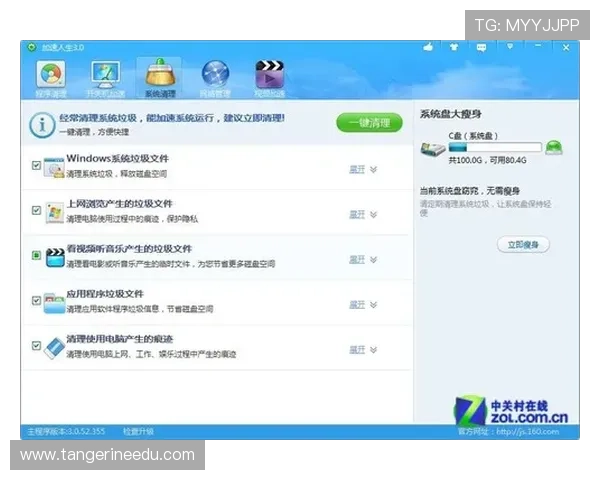Viewport: 600px width, 480px height.
Task: Expand the 看视频听音乐产生的垃圾文件 row via 展开
Action: [363, 260]
